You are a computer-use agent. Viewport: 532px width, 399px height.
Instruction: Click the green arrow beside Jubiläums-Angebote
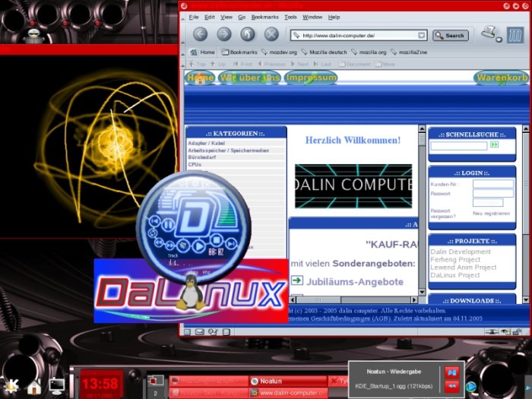(297, 280)
